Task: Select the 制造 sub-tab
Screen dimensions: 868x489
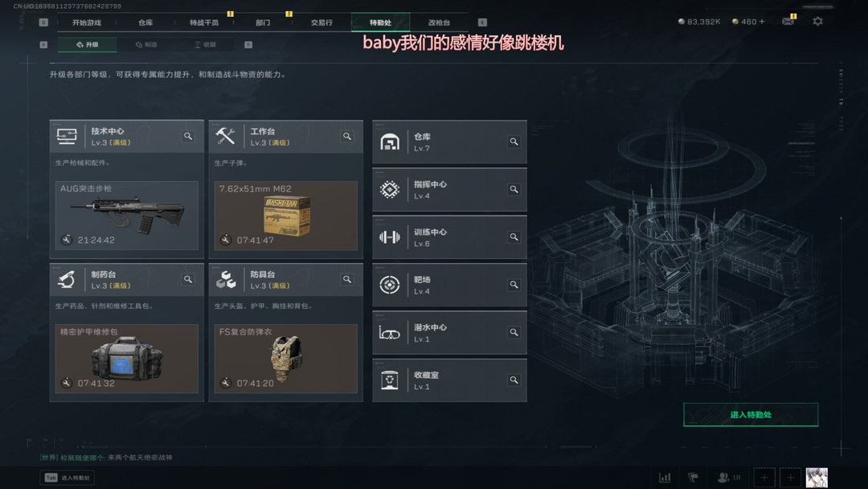Action: (x=147, y=44)
